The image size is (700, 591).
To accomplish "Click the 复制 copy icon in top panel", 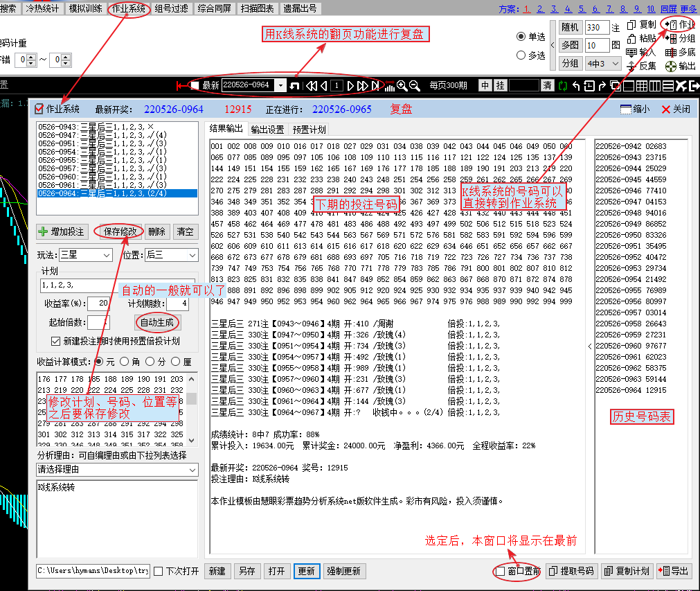I will click(631, 25).
